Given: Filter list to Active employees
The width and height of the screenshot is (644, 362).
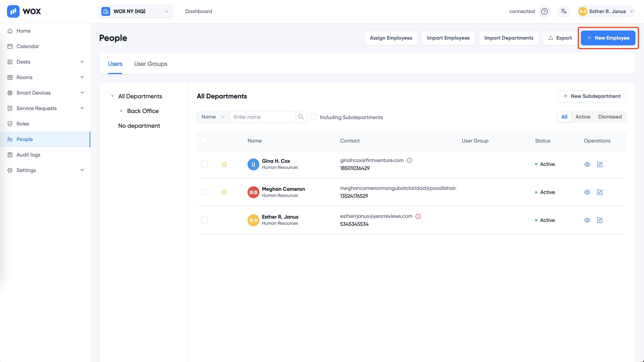Looking at the screenshot, I should [x=583, y=117].
